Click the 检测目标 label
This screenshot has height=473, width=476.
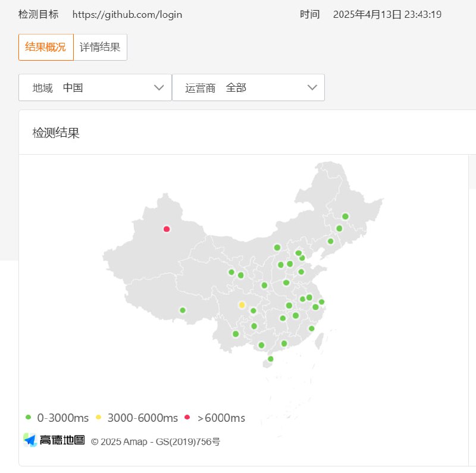click(38, 14)
